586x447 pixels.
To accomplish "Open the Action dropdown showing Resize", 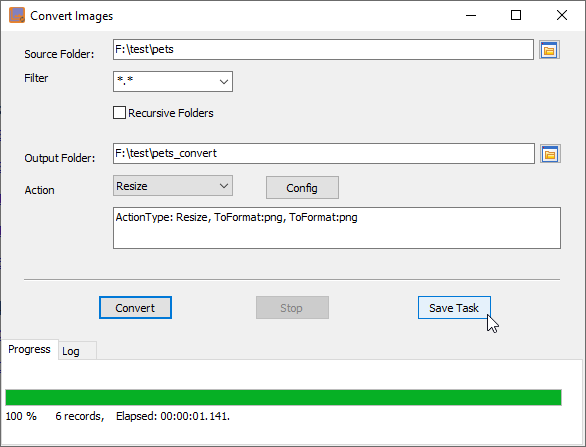I will click(173, 186).
